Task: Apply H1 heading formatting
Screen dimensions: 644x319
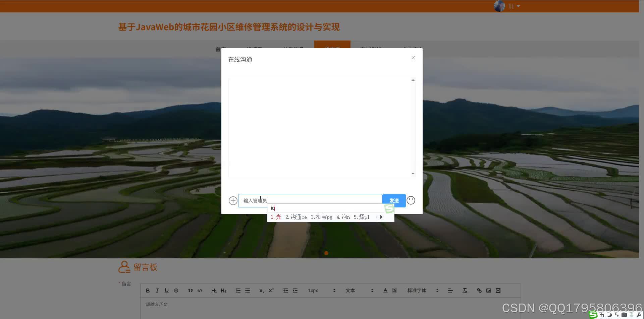Action: click(x=214, y=290)
